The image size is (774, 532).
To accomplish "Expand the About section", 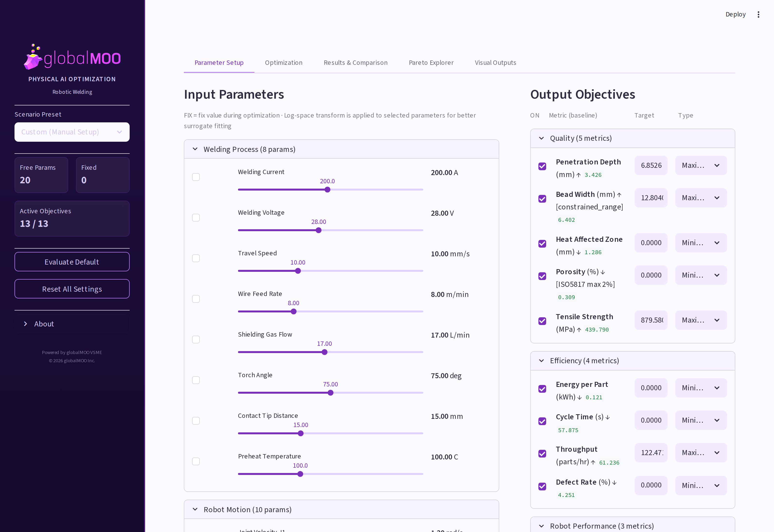I will point(72,324).
